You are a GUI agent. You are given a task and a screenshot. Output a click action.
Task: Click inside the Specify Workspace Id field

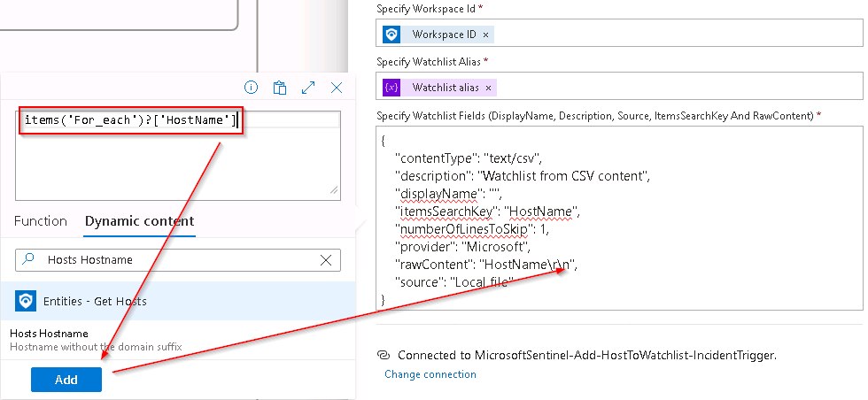pos(619,34)
